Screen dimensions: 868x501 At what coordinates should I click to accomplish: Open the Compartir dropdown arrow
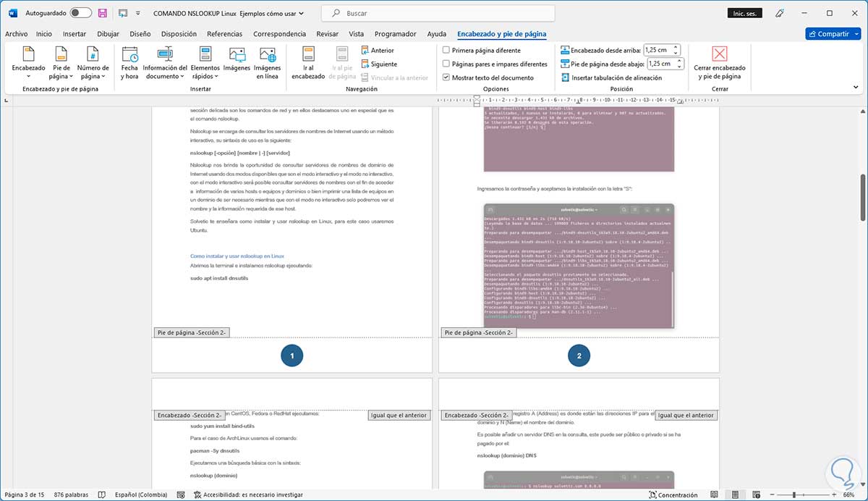(x=856, y=33)
